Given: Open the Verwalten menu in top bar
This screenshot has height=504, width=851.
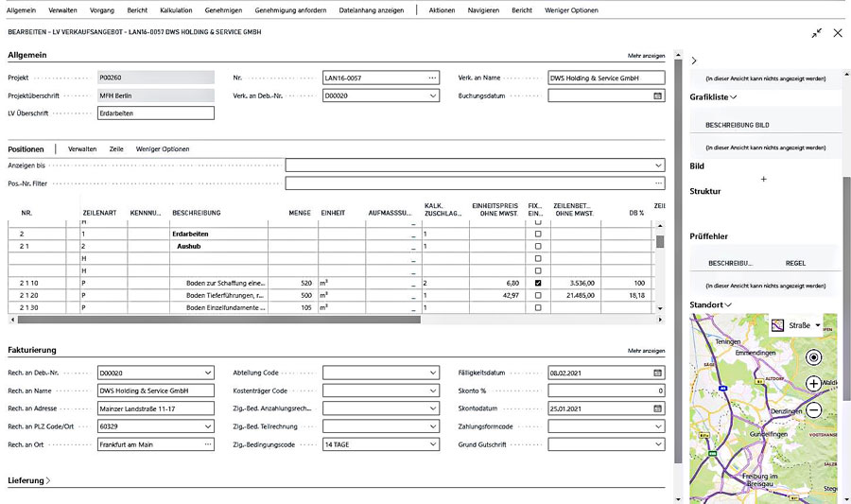Looking at the screenshot, I should pyautogui.click(x=62, y=10).
